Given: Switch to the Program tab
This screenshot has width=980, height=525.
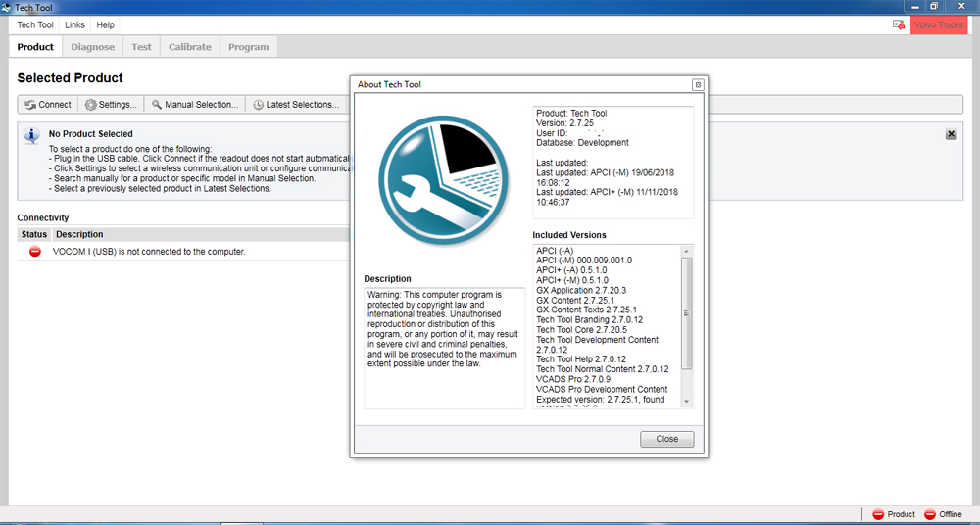Looking at the screenshot, I should (x=248, y=47).
